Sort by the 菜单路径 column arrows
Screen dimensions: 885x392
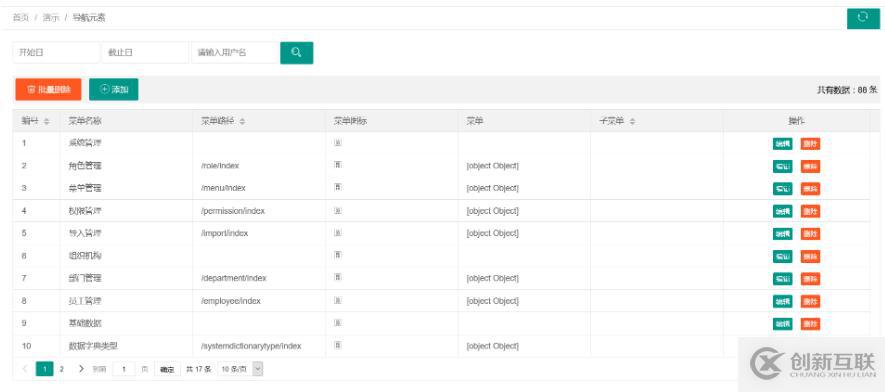click(x=242, y=121)
